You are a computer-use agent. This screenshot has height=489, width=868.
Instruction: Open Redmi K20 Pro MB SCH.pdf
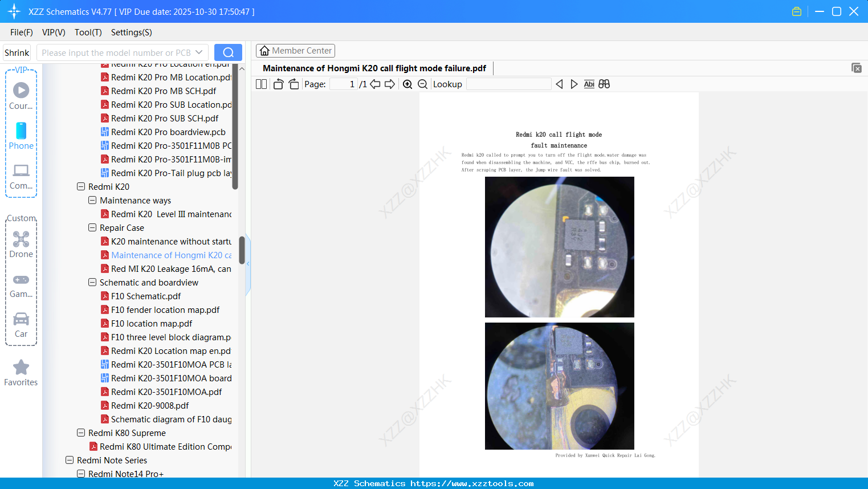click(164, 91)
